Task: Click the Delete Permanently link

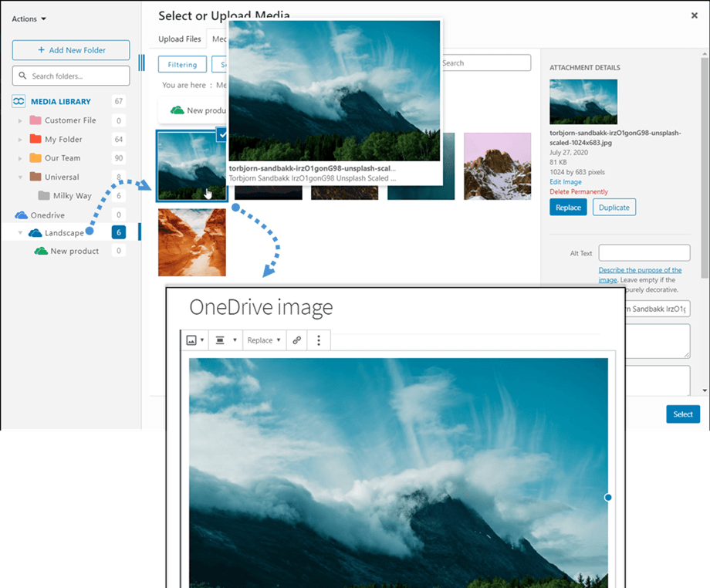Action: [x=578, y=191]
